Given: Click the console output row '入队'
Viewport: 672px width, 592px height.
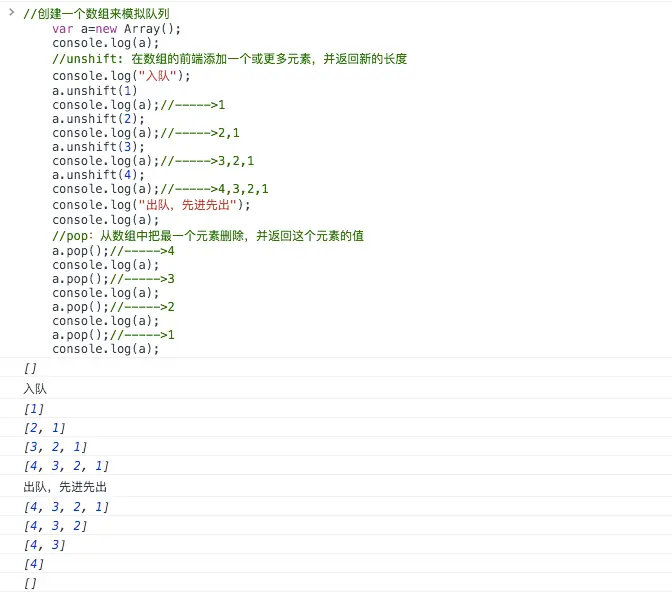Looking at the screenshot, I should coord(336,388).
